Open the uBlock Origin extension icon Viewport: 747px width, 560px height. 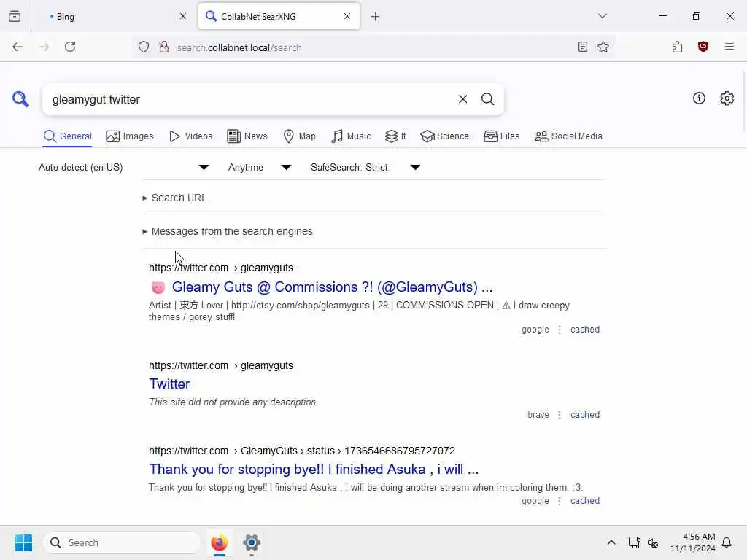pyautogui.click(x=703, y=47)
